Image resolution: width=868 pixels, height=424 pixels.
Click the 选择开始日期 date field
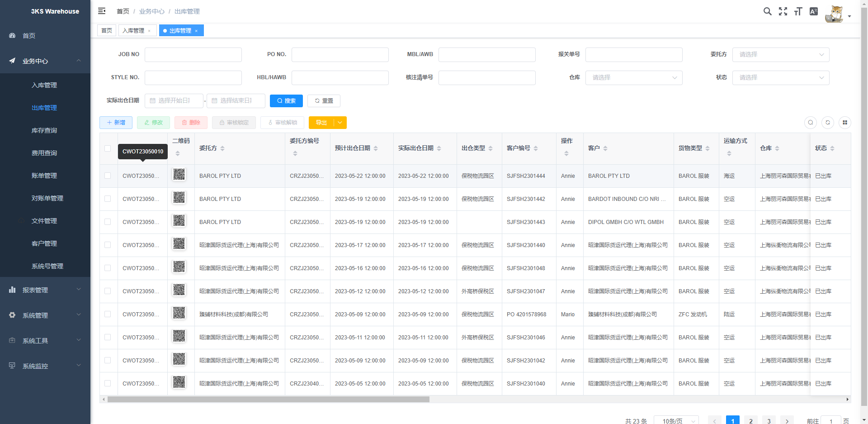pos(174,101)
